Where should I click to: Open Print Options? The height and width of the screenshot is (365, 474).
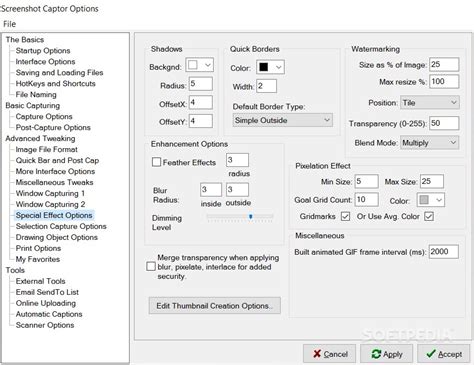(x=38, y=248)
